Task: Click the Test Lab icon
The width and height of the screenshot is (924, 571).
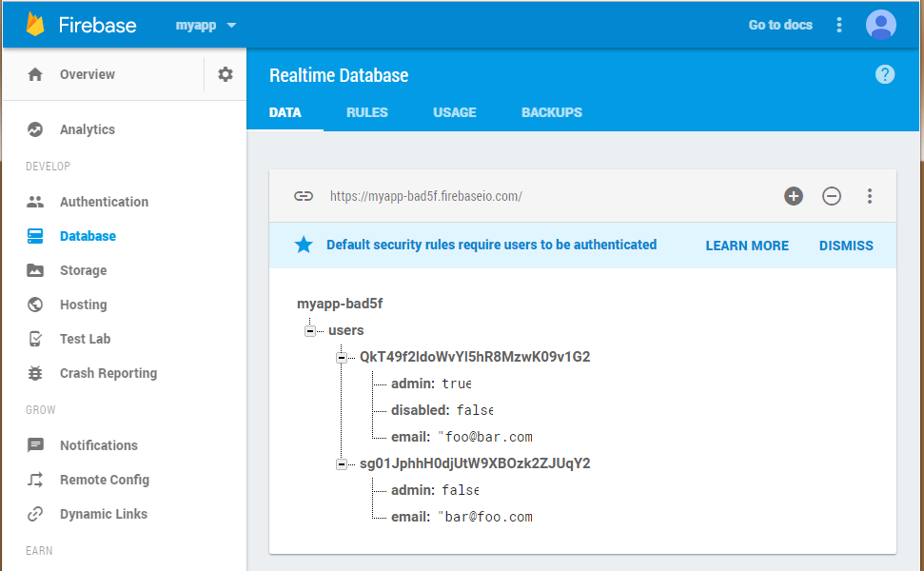Action: [35, 339]
